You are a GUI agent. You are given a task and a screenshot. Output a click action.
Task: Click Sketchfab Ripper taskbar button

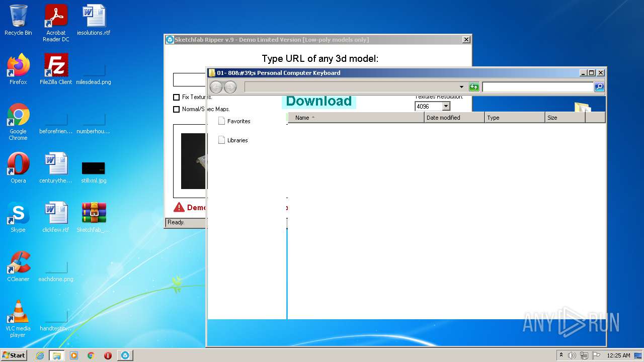click(125, 355)
